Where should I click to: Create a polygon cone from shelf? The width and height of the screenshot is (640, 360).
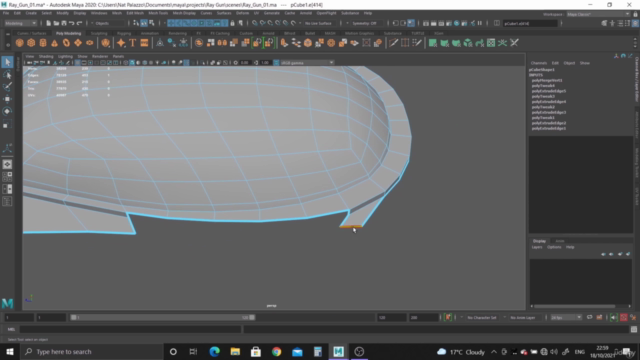point(54,43)
